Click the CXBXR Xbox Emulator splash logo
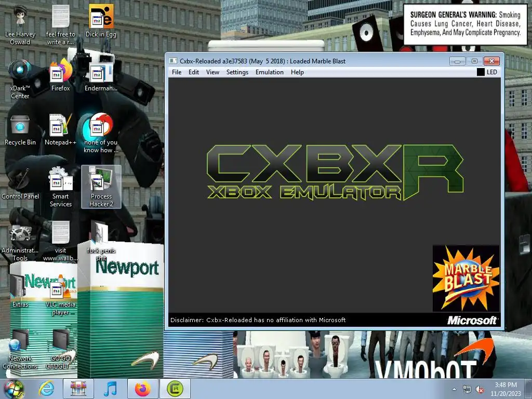 coord(335,172)
